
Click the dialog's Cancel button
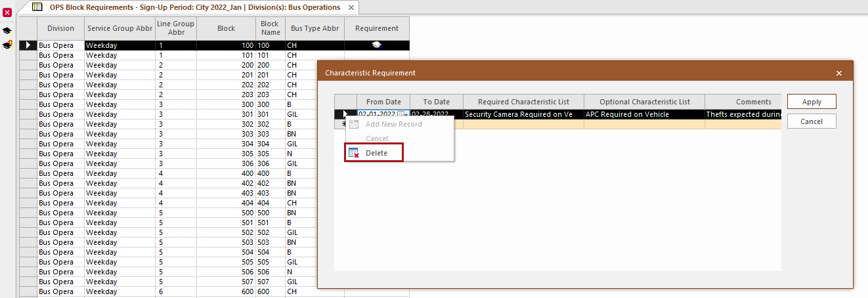812,121
